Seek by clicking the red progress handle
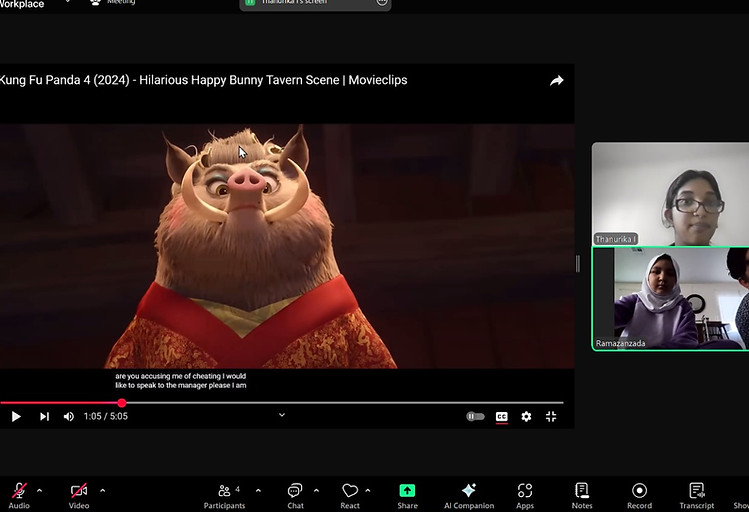 122,403
